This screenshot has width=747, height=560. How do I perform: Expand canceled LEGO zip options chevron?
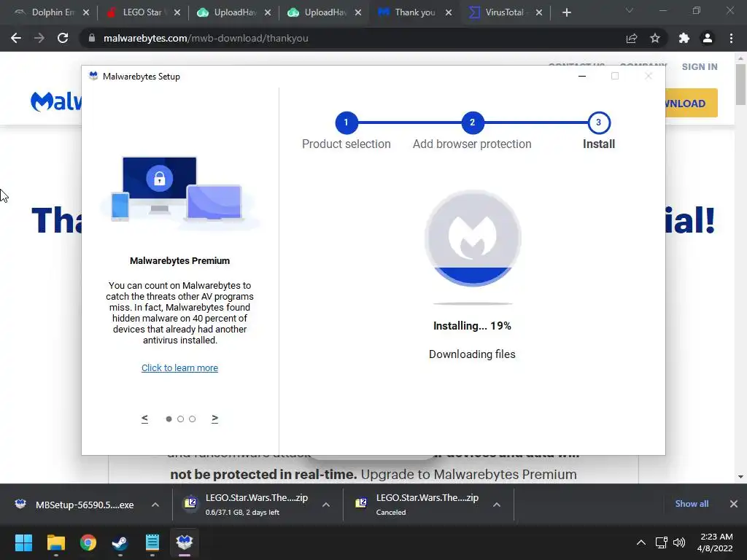[x=496, y=505]
